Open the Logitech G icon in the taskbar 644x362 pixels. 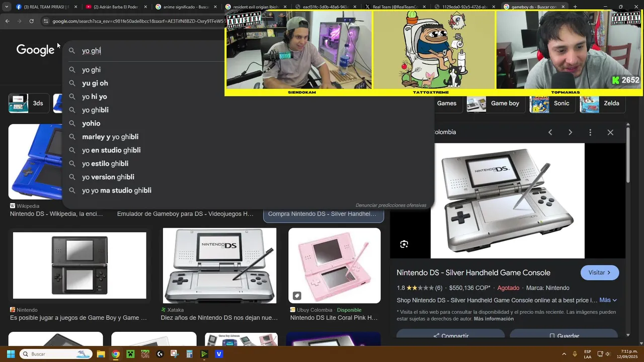click(160, 354)
